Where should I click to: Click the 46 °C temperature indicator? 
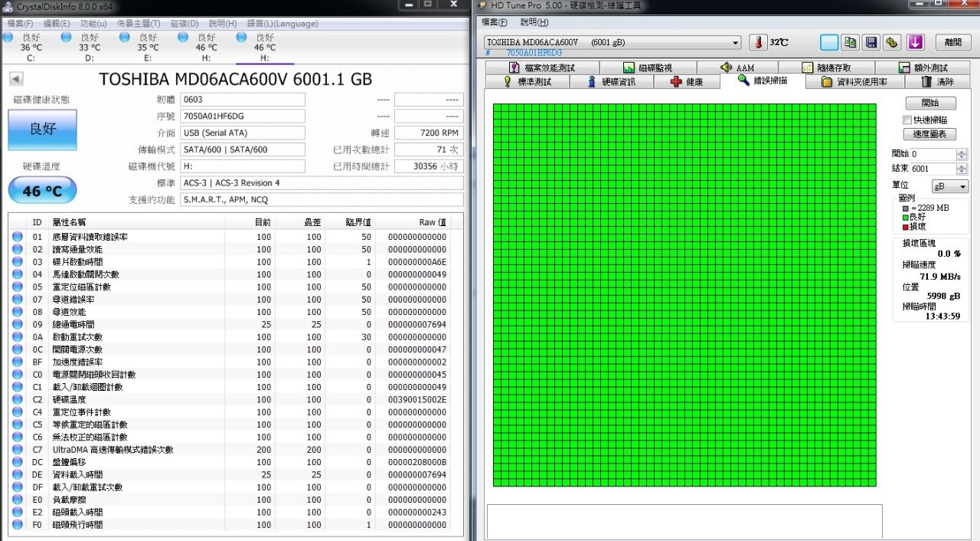tap(43, 190)
